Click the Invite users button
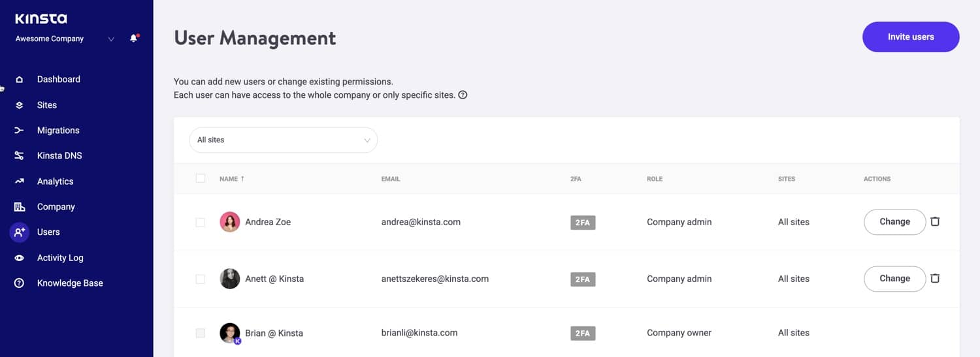The width and height of the screenshot is (980, 357). (910, 37)
